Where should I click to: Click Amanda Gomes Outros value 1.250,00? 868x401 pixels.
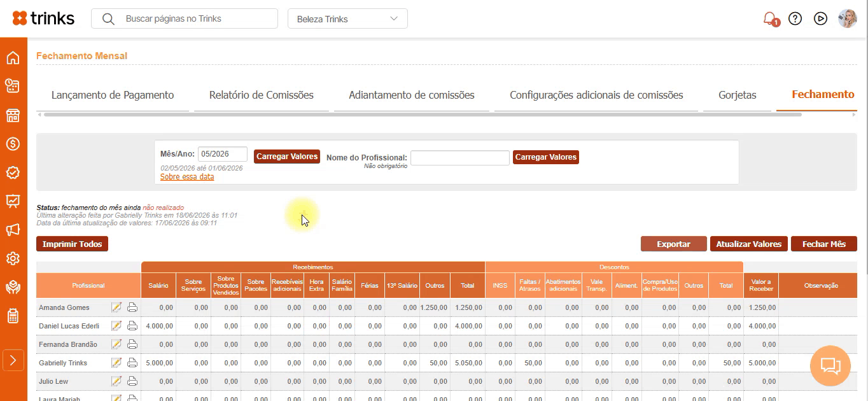point(434,307)
